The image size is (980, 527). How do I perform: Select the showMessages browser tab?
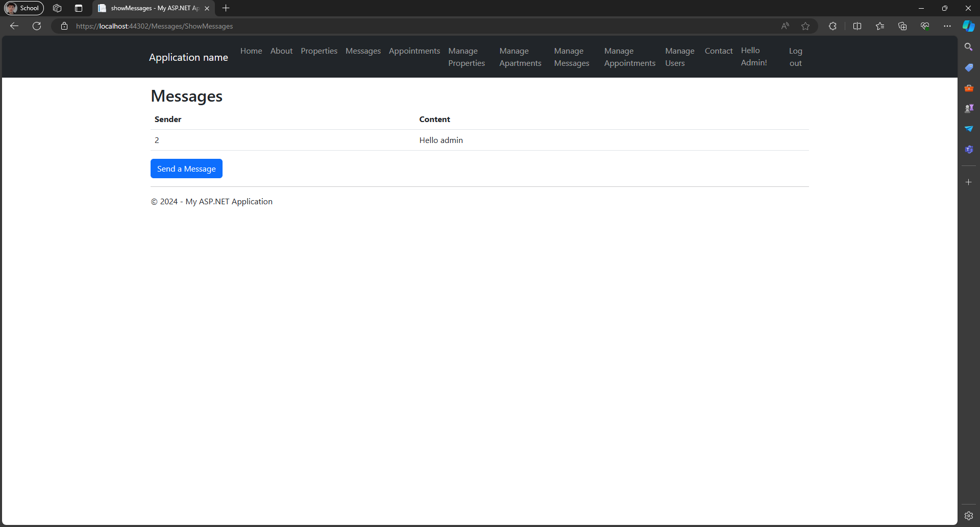point(153,8)
